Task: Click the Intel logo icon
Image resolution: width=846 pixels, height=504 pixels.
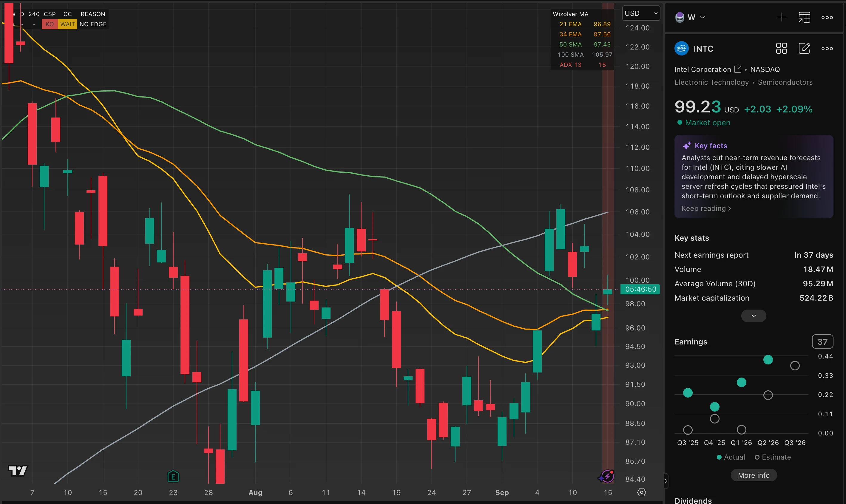Action: click(682, 48)
